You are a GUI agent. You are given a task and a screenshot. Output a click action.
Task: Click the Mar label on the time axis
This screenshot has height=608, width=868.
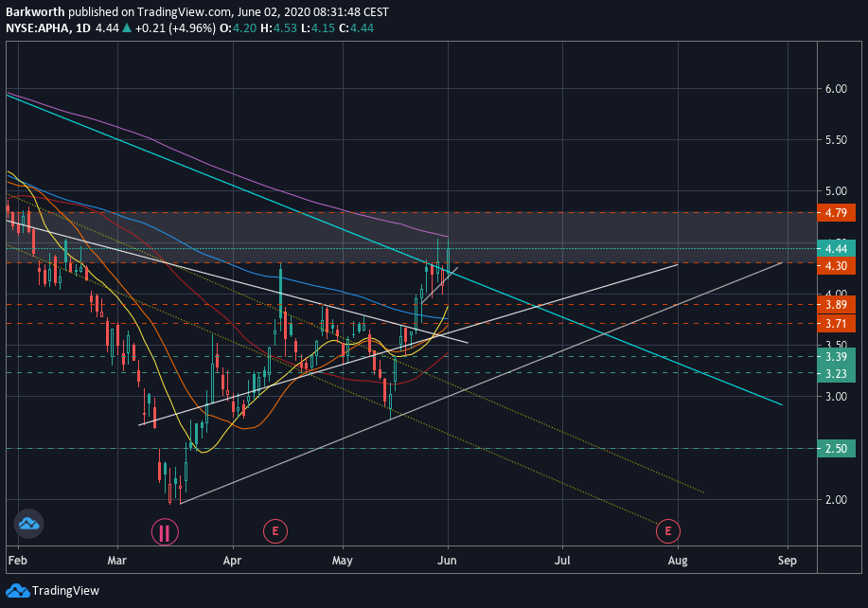pos(116,561)
